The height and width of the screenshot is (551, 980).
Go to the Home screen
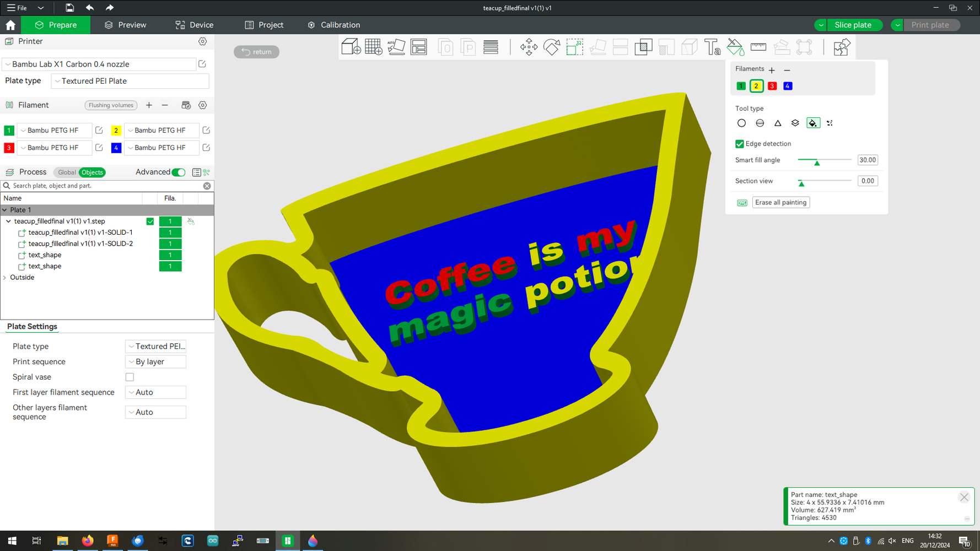[x=10, y=25]
